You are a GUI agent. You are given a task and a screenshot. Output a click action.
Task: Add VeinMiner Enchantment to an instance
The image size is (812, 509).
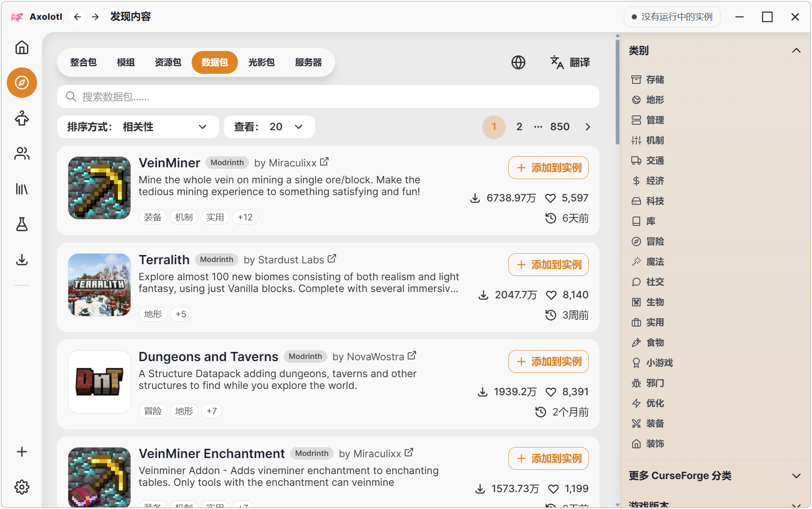[548, 458]
